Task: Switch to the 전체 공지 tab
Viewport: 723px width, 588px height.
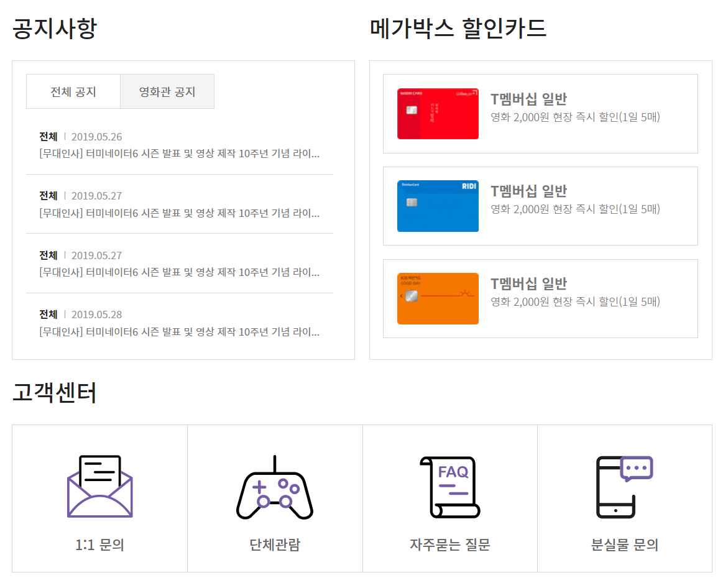Action: [x=73, y=92]
